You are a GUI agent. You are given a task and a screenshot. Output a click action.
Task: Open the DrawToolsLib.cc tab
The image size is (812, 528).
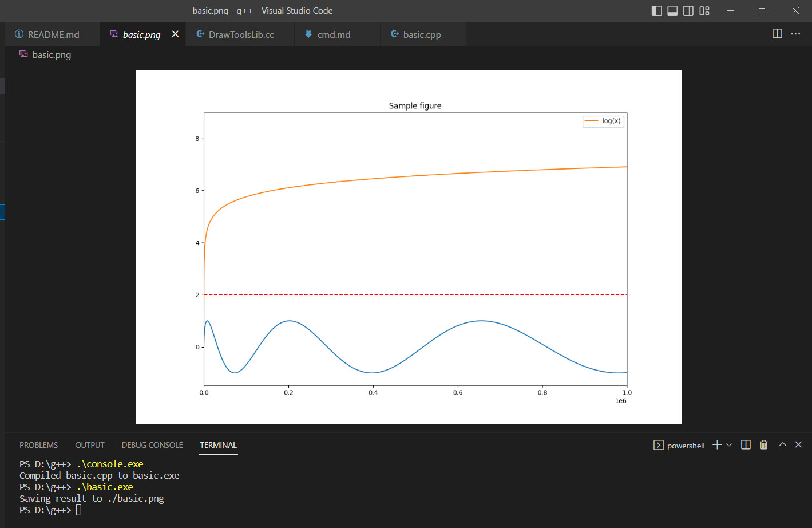pos(241,34)
